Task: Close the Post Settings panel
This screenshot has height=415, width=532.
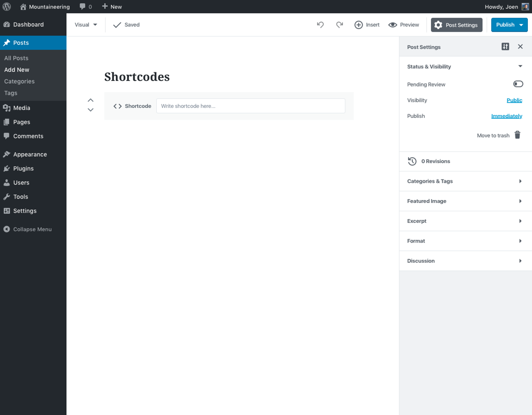Action: pos(520,47)
